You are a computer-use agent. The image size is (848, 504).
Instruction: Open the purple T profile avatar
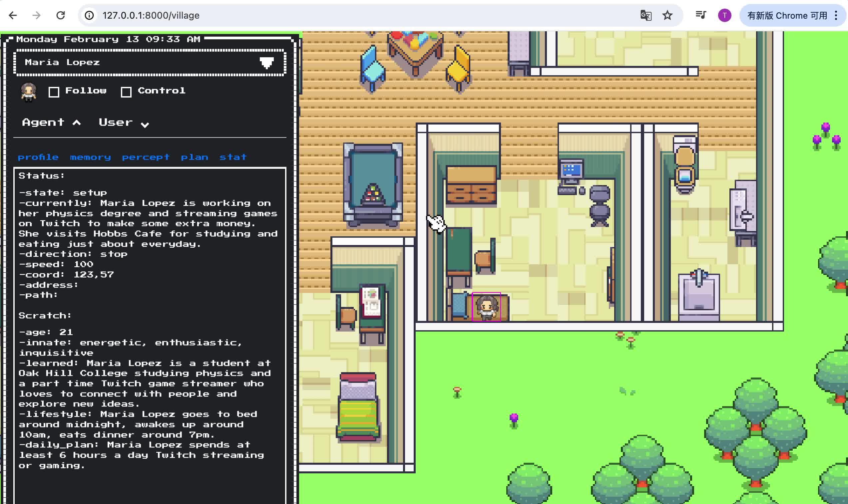point(724,15)
